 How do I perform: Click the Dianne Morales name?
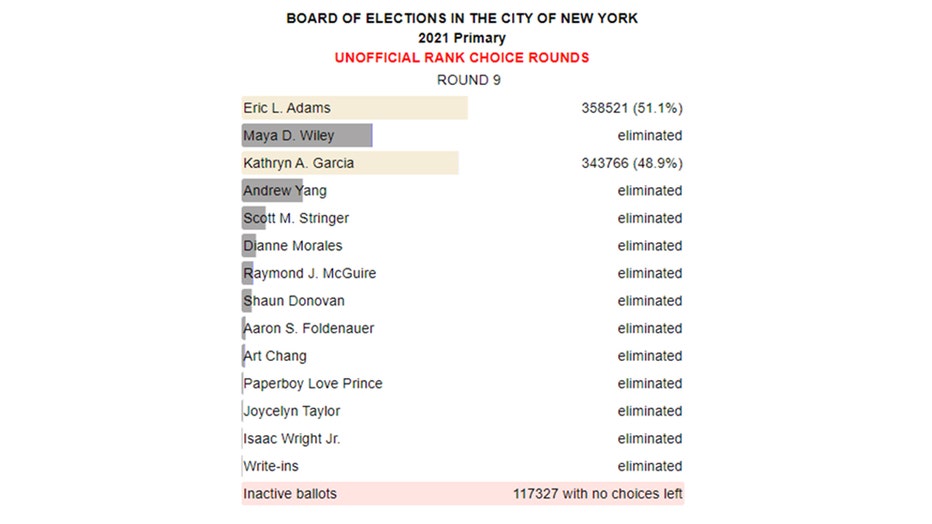click(292, 246)
